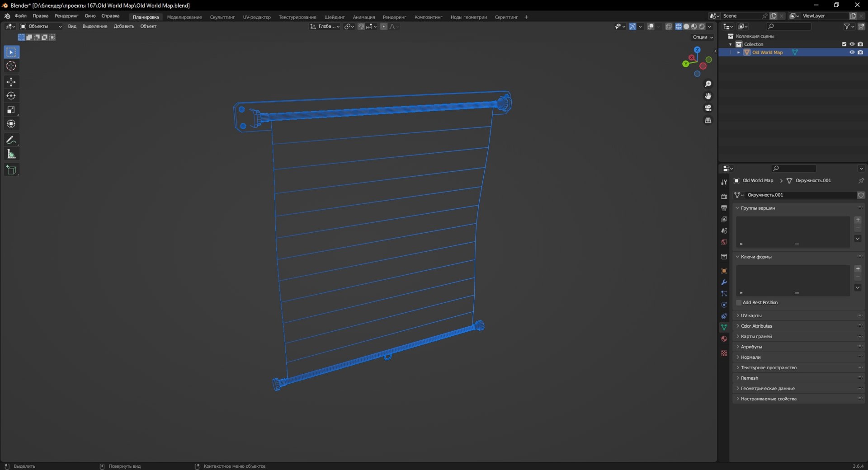Open the Опции dropdown
The width and height of the screenshot is (868, 470).
[703, 37]
